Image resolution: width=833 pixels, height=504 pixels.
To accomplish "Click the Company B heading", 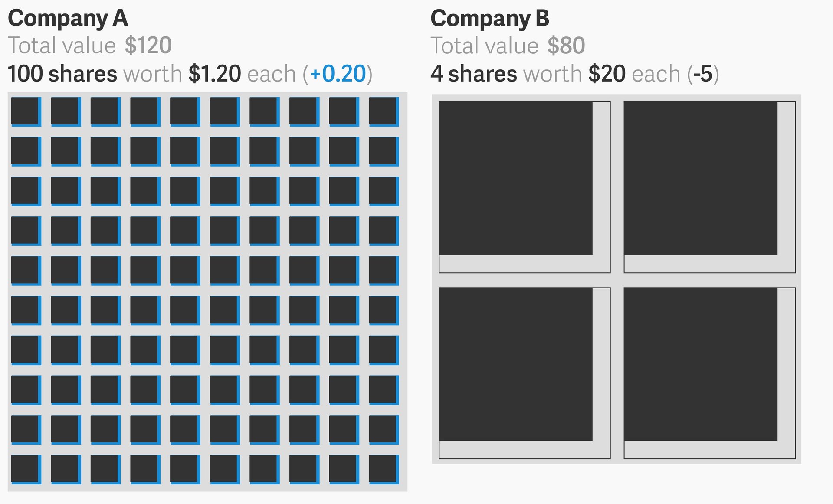I will coord(490,19).
